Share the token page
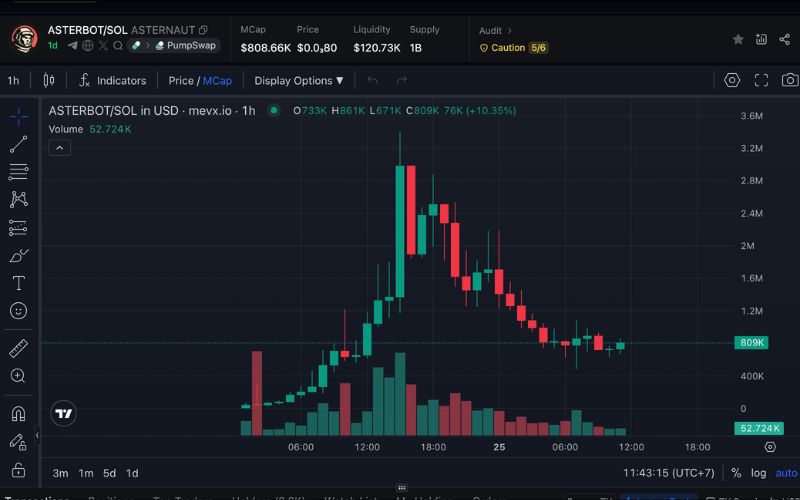The width and height of the screenshot is (800, 500). pos(785,39)
